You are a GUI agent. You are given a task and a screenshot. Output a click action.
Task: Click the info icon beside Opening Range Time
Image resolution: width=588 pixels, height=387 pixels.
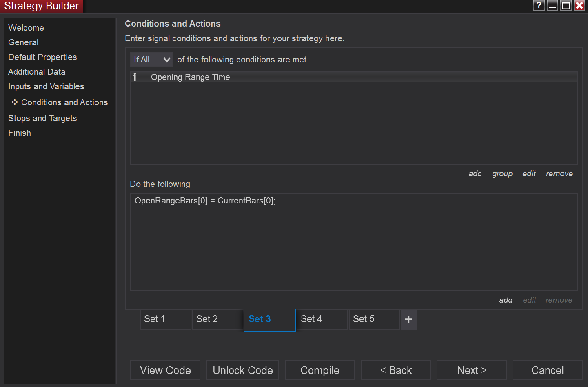pos(135,77)
